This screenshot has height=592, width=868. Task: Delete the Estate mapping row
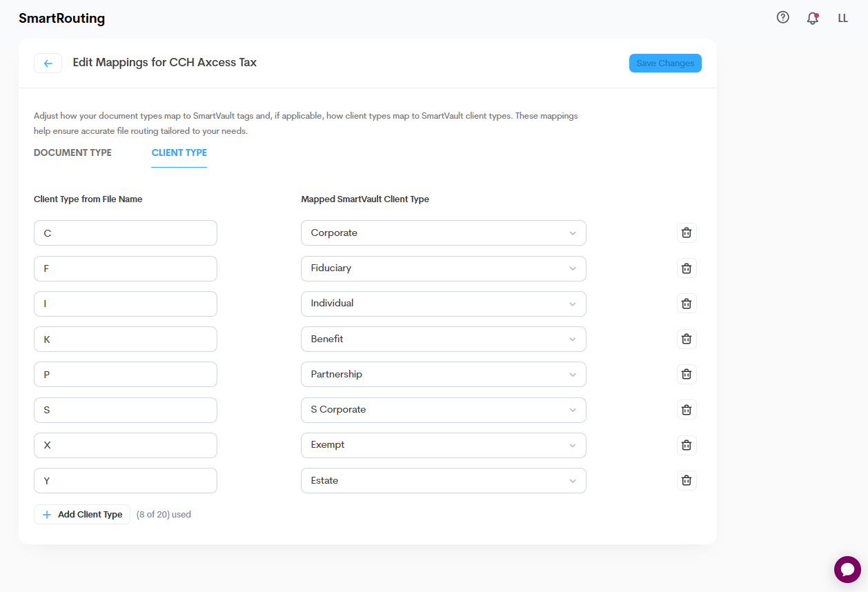point(687,480)
